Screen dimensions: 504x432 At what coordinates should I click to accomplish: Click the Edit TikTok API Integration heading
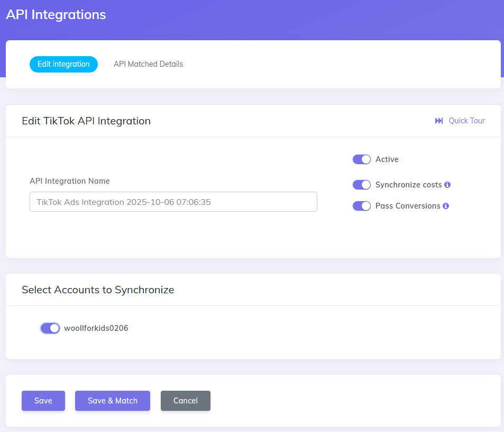pos(86,121)
